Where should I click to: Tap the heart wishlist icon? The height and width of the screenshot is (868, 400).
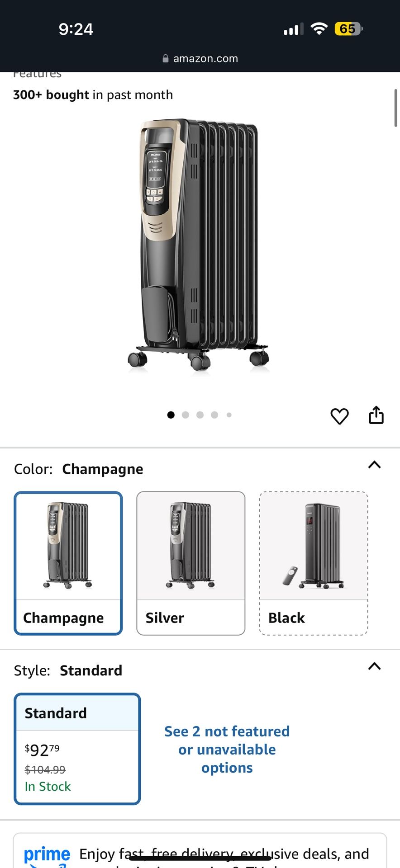click(x=339, y=416)
